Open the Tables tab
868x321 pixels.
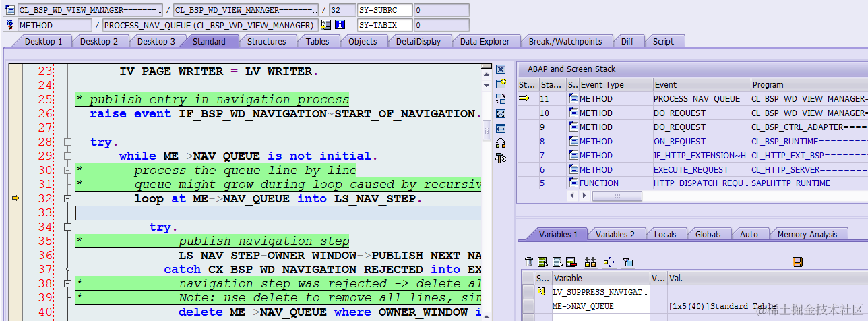(317, 41)
